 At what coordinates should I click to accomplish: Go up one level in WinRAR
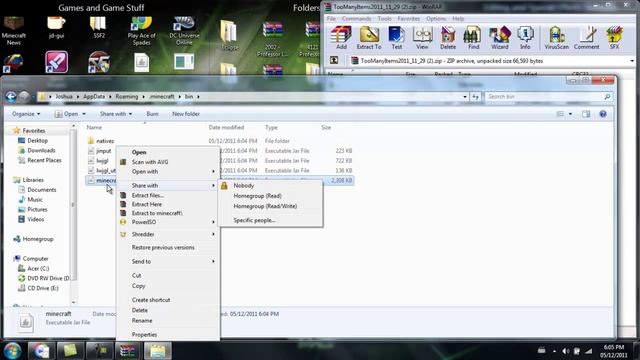(x=334, y=60)
